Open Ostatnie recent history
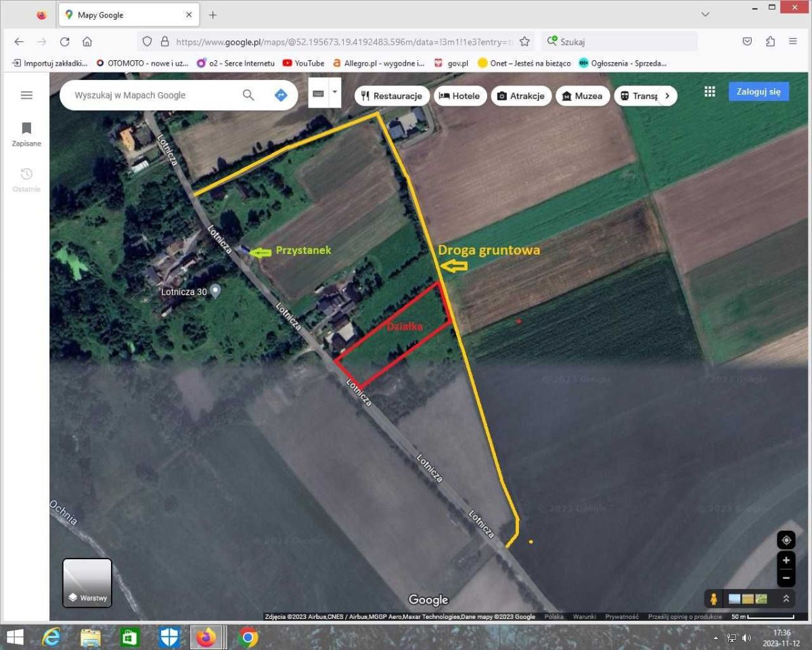812x650 pixels. tap(26, 180)
